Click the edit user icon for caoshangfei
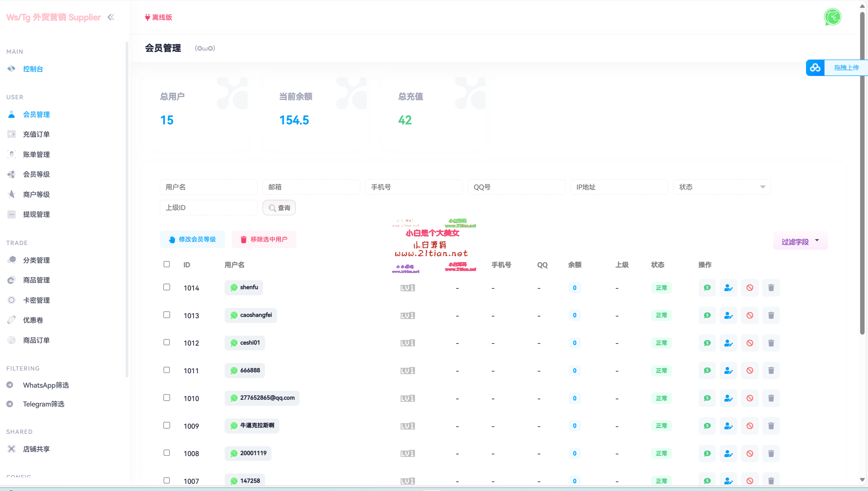 pyautogui.click(x=728, y=315)
